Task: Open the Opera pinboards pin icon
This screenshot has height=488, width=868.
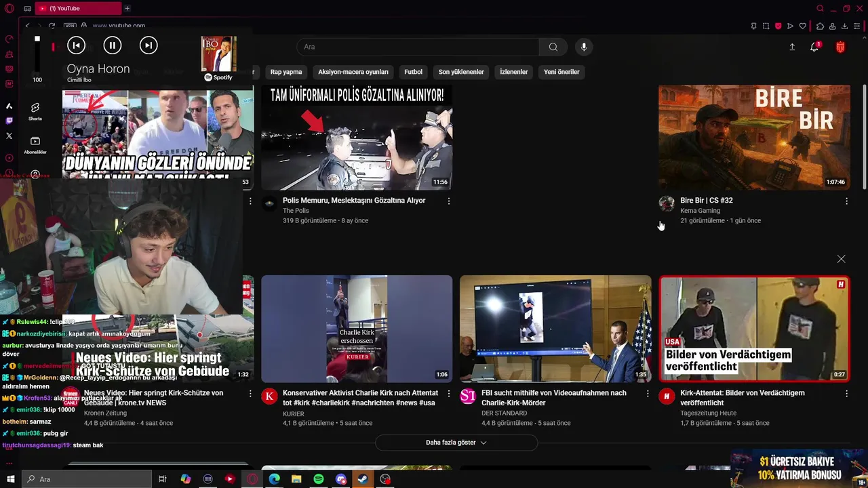Action: pos(754,26)
